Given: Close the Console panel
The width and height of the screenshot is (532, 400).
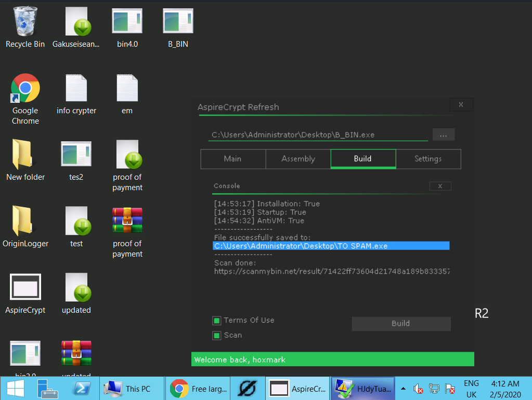Looking at the screenshot, I should tap(440, 186).
